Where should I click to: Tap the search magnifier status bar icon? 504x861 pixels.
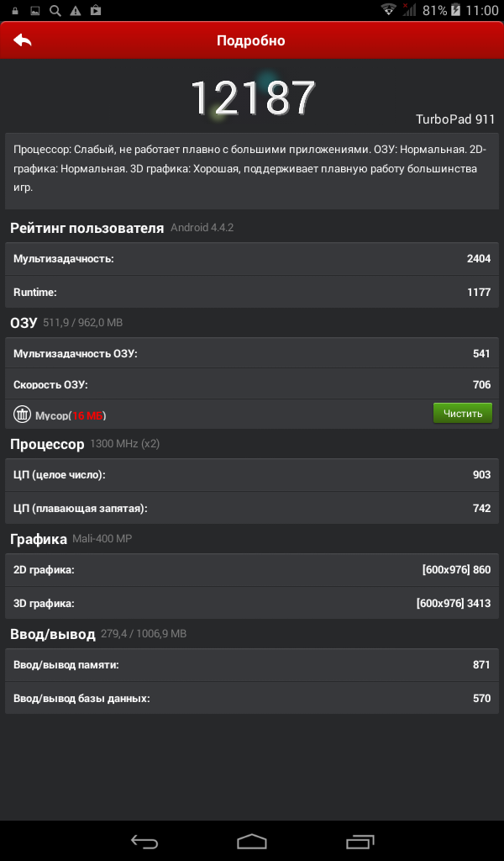click(55, 10)
